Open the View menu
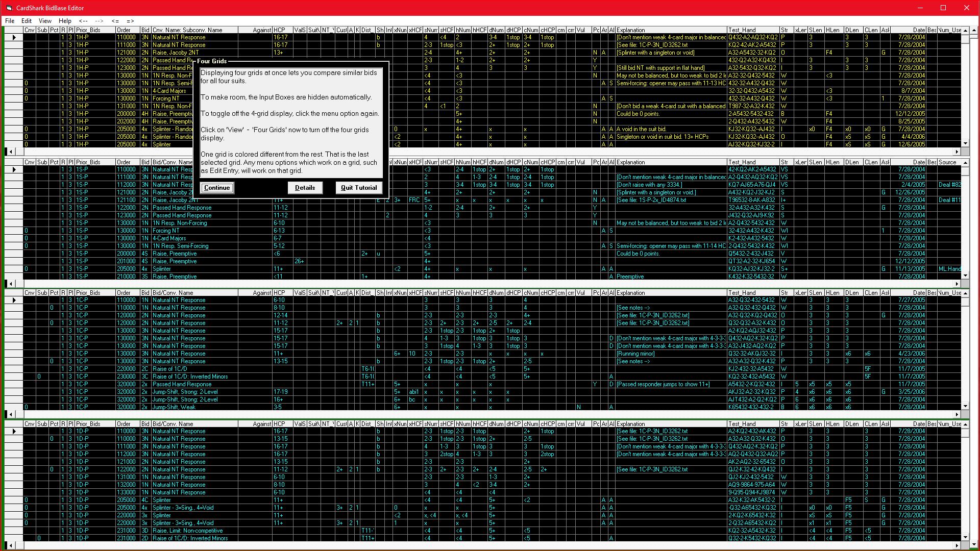980x551 pixels. point(45,21)
